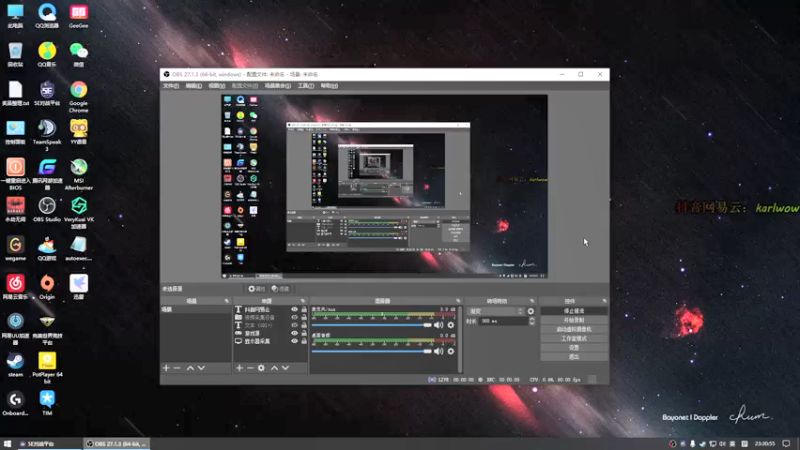Image resolution: width=800 pixels, height=450 pixels.
Task: Click the 开始录制 start recording button
Action: pyautogui.click(x=574, y=320)
